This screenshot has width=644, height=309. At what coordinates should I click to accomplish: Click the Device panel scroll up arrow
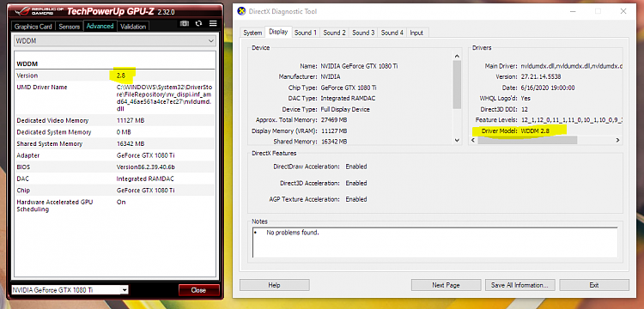coord(457,56)
